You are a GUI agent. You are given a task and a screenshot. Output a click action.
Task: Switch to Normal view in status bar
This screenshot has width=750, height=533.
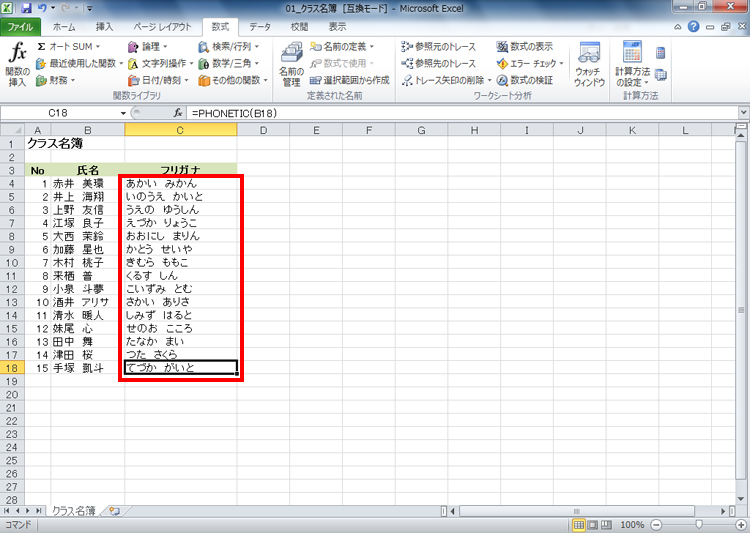[x=578, y=525]
